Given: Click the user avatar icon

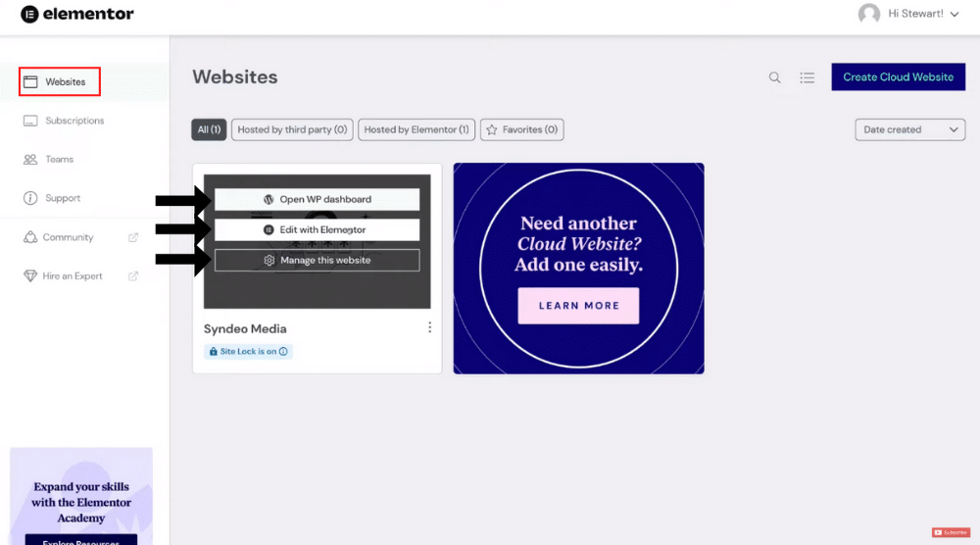Looking at the screenshot, I should [868, 14].
